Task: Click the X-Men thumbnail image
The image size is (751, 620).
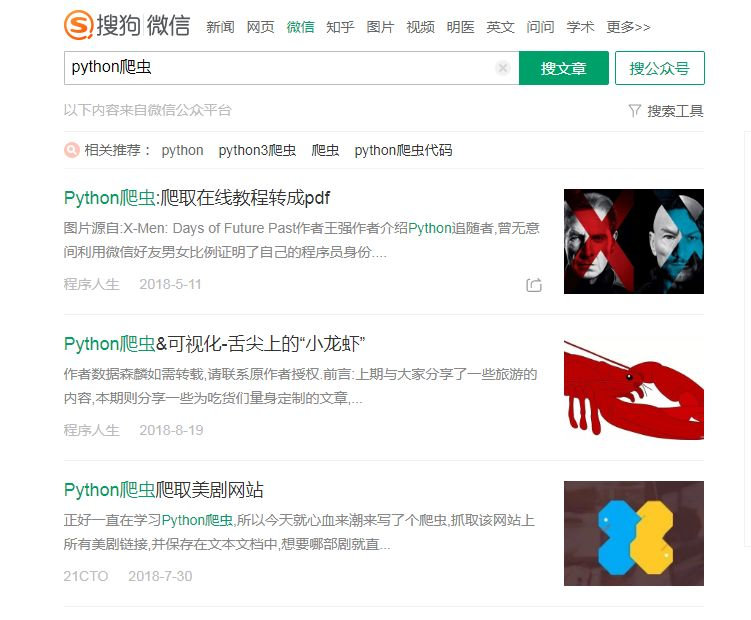Action: (634, 241)
